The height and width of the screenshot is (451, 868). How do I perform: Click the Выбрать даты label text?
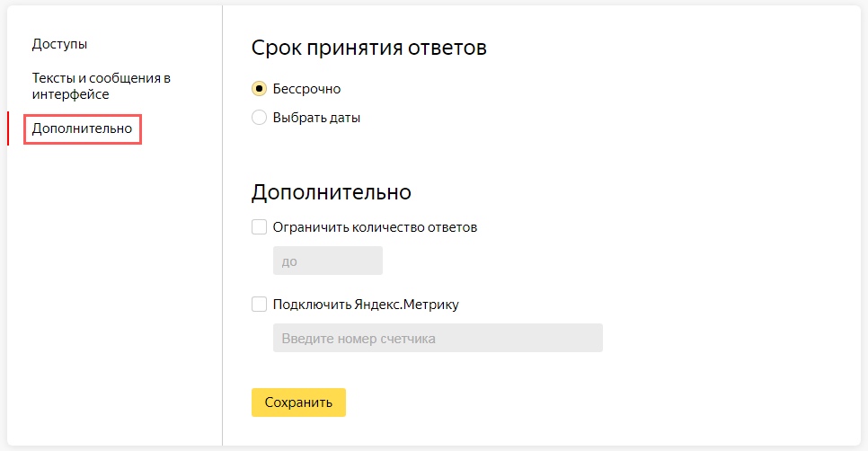pyautogui.click(x=316, y=118)
